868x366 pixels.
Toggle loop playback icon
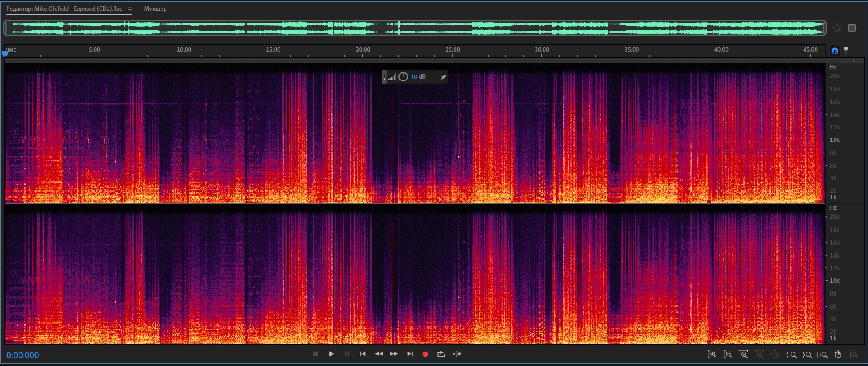pyautogui.click(x=441, y=354)
